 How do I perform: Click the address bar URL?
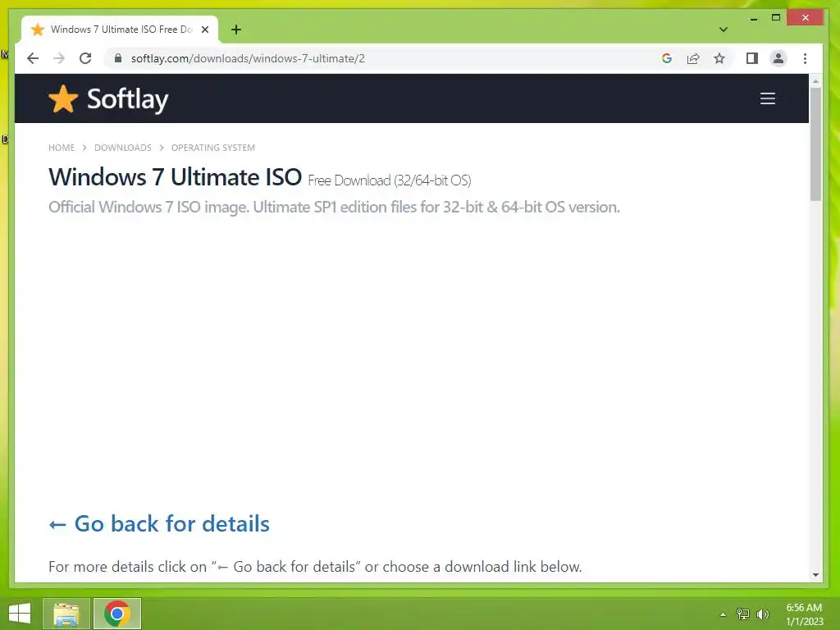[248, 58]
